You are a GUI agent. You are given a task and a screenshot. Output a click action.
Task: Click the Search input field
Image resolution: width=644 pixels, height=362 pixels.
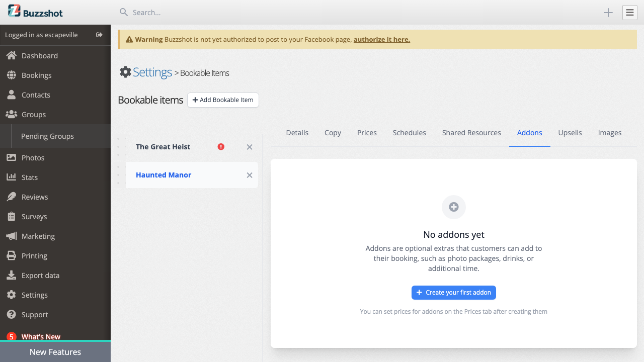tap(201, 13)
